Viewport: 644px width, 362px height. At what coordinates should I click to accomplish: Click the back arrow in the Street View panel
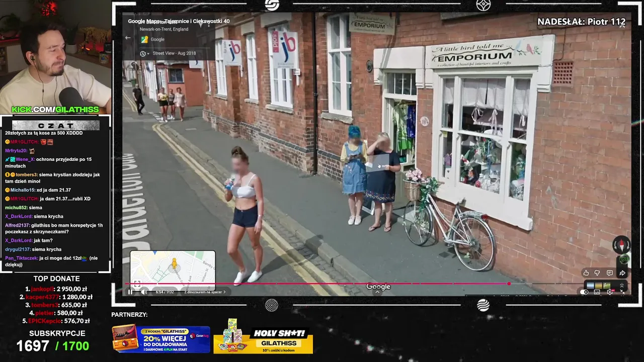coord(128,38)
